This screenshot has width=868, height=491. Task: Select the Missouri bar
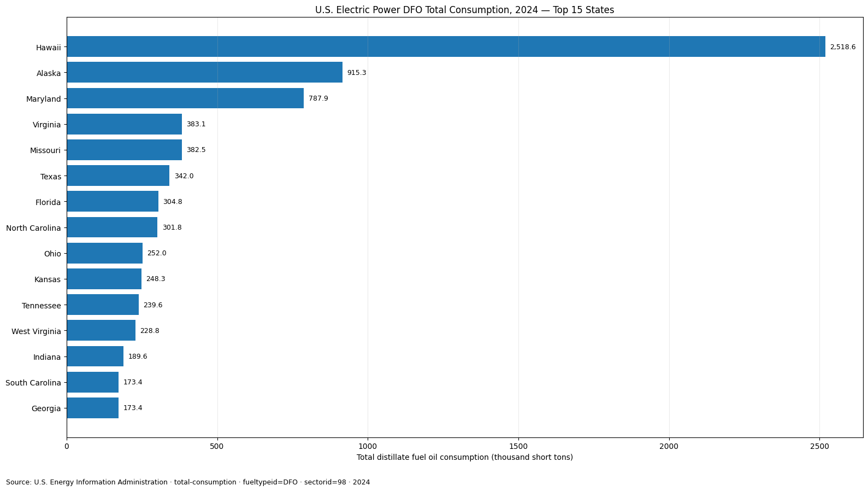point(125,150)
